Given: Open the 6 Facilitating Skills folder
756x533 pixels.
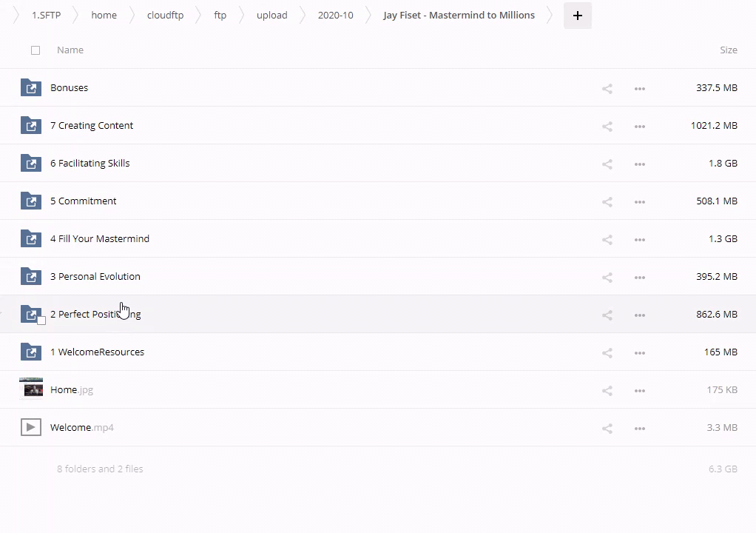Looking at the screenshot, I should tap(90, 164).
